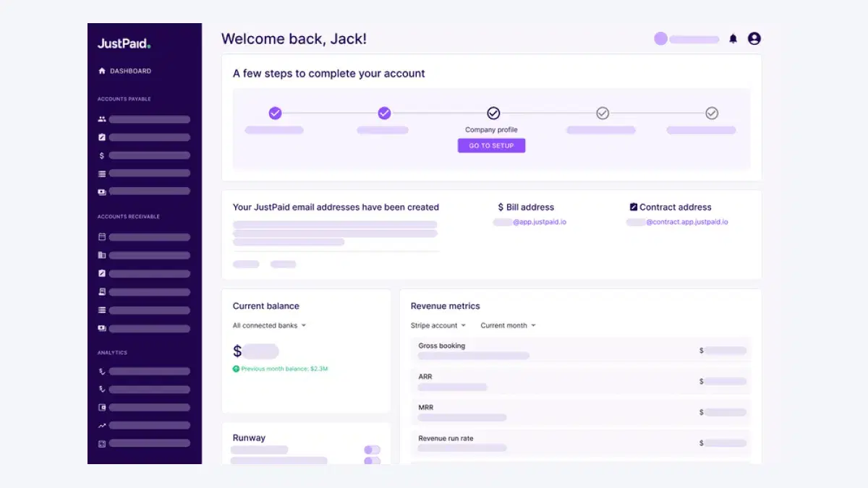Open the receipt icon under Accounts Receivable

(102, 292)
